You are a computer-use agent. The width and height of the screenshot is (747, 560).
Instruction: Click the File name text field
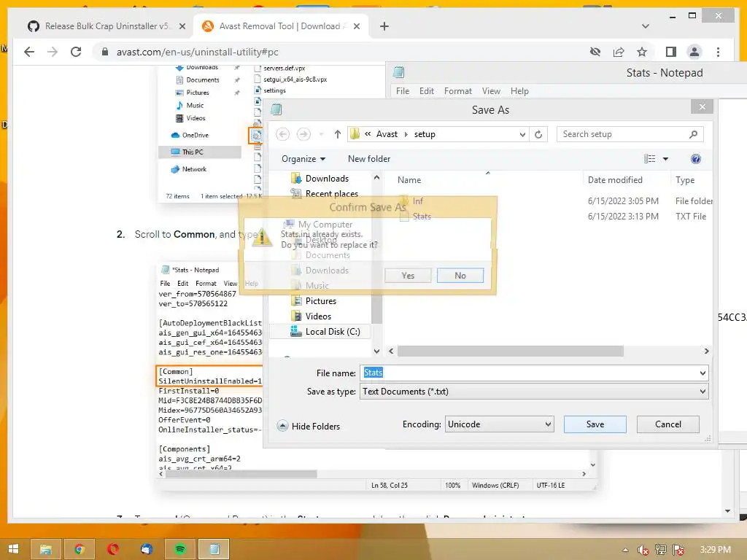[x=529, y=373]
